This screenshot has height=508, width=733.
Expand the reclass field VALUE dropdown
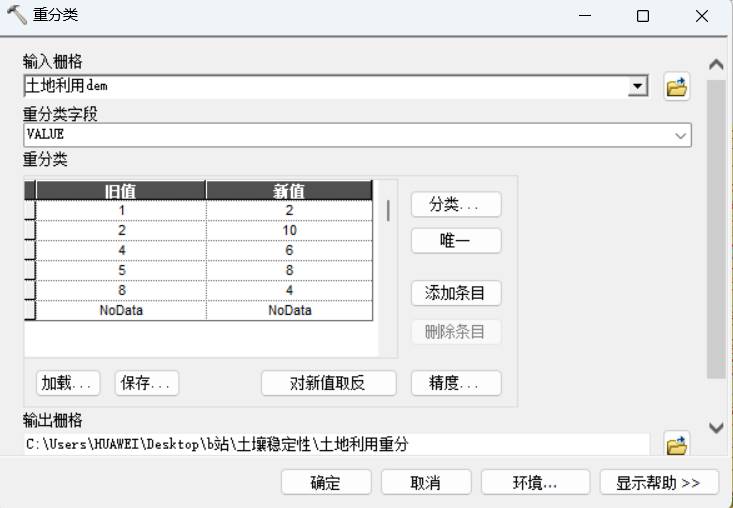coord(681,135)
